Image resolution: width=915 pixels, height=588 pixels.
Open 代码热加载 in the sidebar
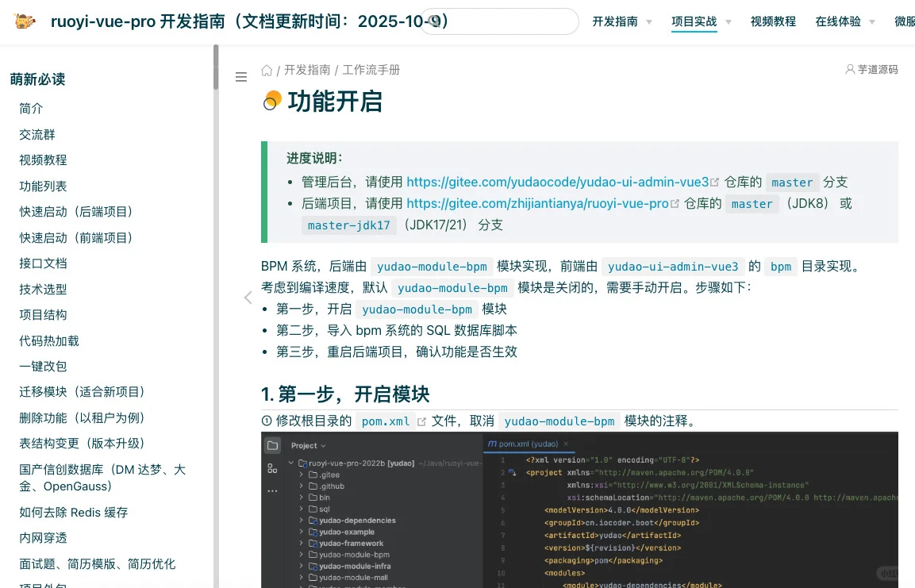coord(49,340)
